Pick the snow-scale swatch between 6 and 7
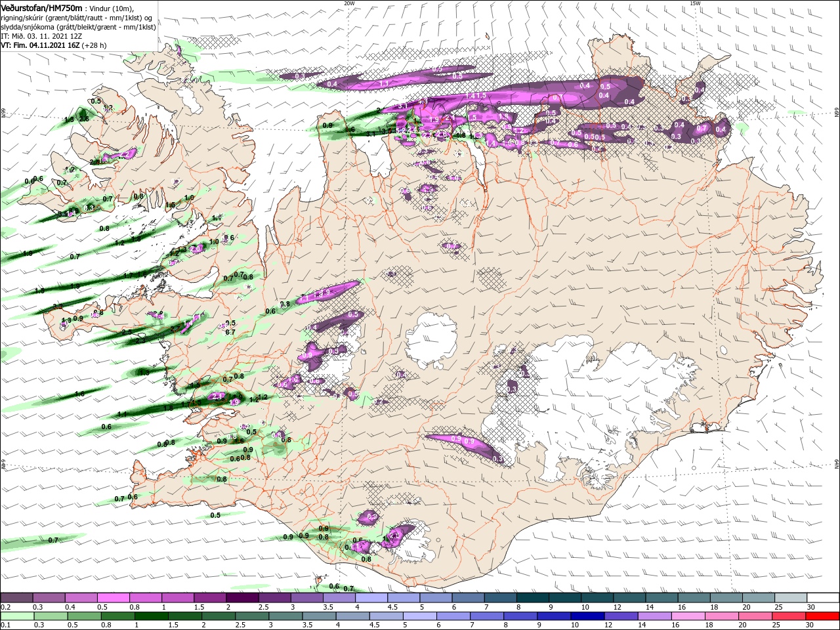The height and width of the screenshot is (630, 840). pyautogui.click(x=468, y=597)
